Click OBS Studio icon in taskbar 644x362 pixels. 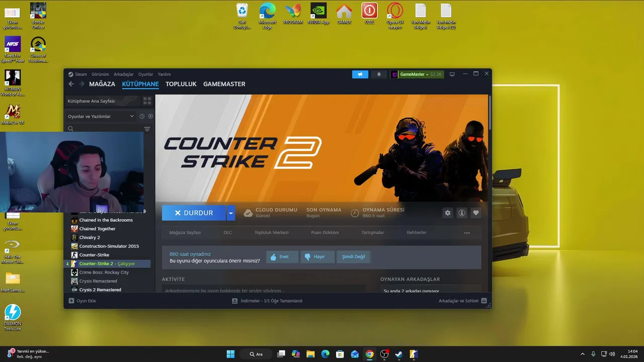pos(384,354)
